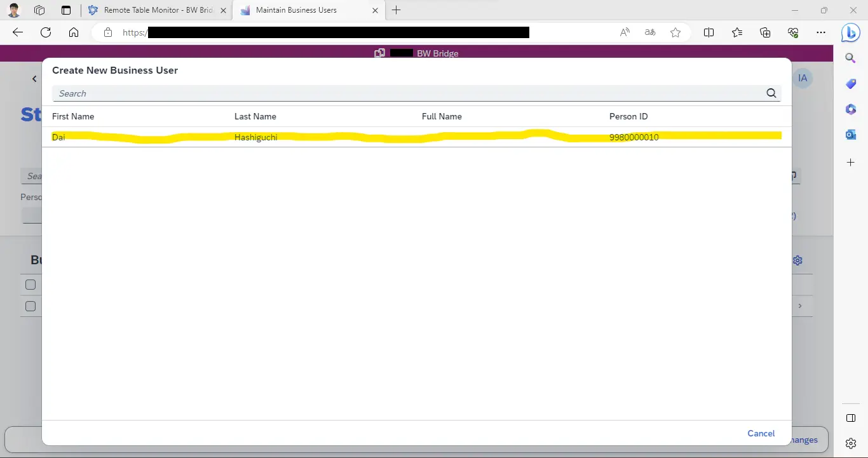
Task: Add a sidebar app with plus icon
Action: click(851, 163)
